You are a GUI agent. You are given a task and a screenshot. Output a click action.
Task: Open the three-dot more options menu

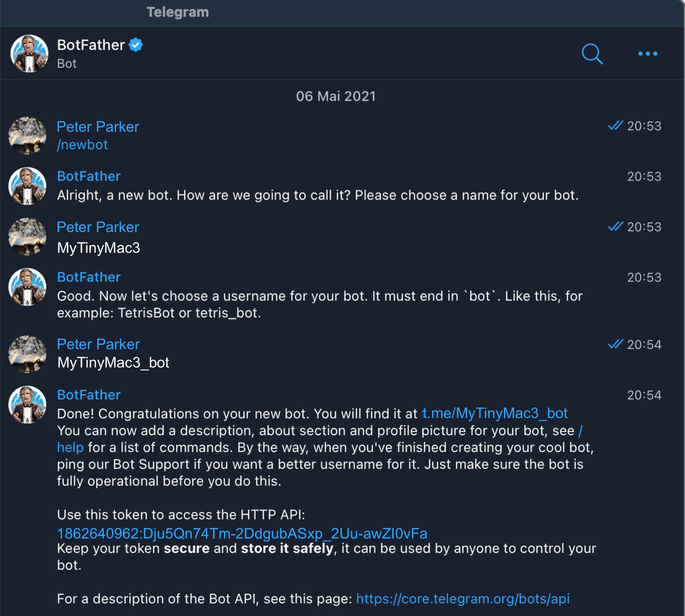pyautogui.click(x=647, y=54)
